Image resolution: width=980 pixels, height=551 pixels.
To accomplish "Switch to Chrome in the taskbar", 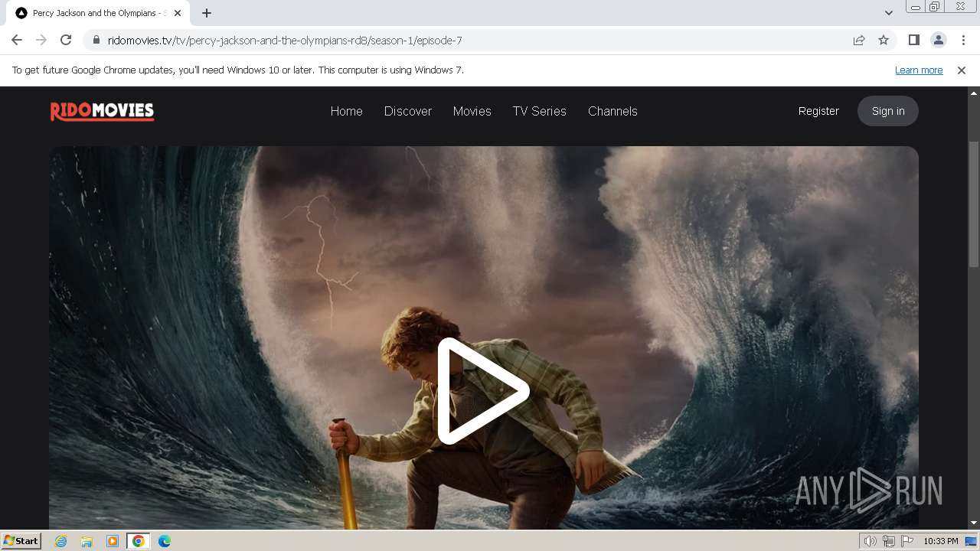I will 139,541.
